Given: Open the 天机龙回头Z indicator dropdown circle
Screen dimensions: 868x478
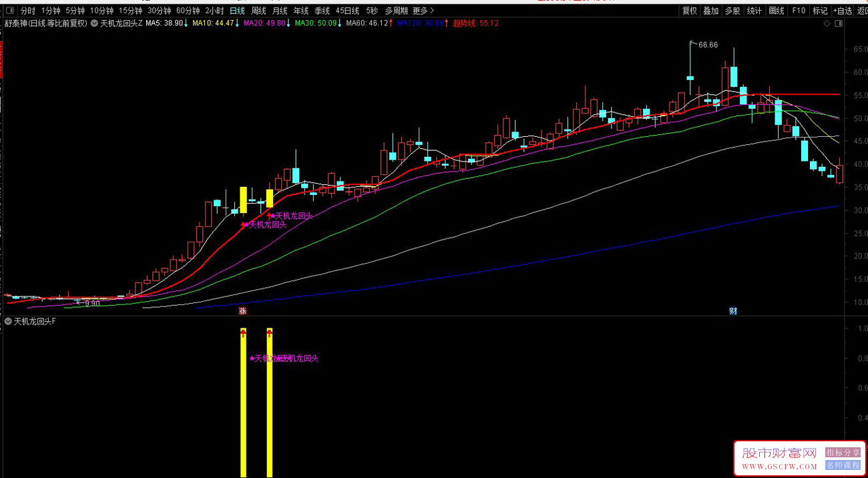Looking at the screenshot, I should (95, 23).
